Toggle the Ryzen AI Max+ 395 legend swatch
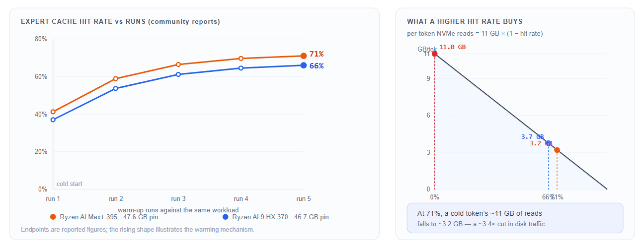This screenshot has width=644, height=252. coord(53,217)
